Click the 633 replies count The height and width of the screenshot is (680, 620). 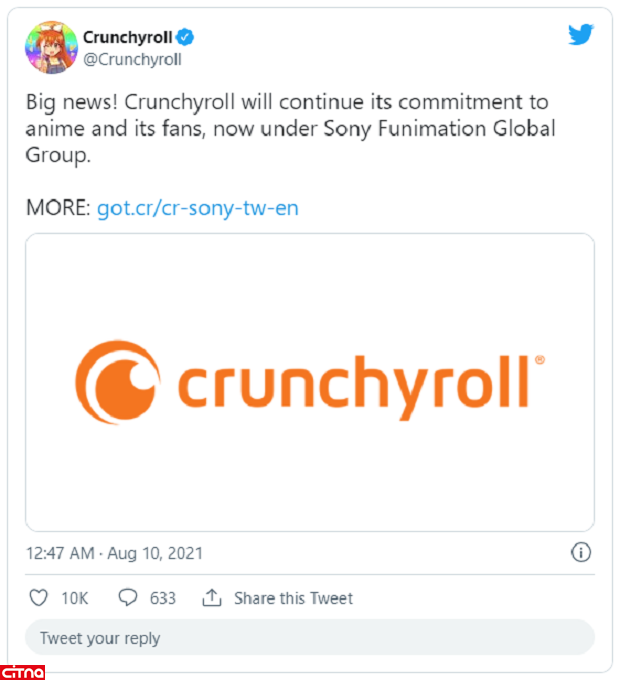tap(163, 598)
